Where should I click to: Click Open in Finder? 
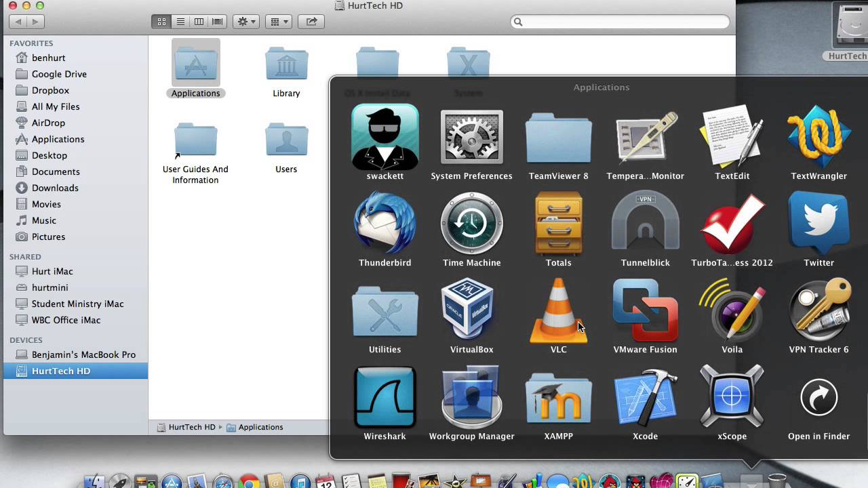tap(818, 397)
